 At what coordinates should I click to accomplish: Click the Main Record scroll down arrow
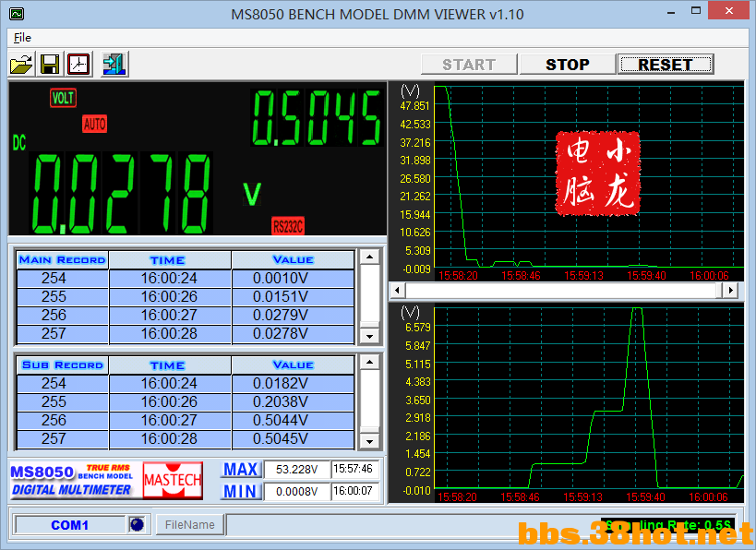tap(370, 336)
